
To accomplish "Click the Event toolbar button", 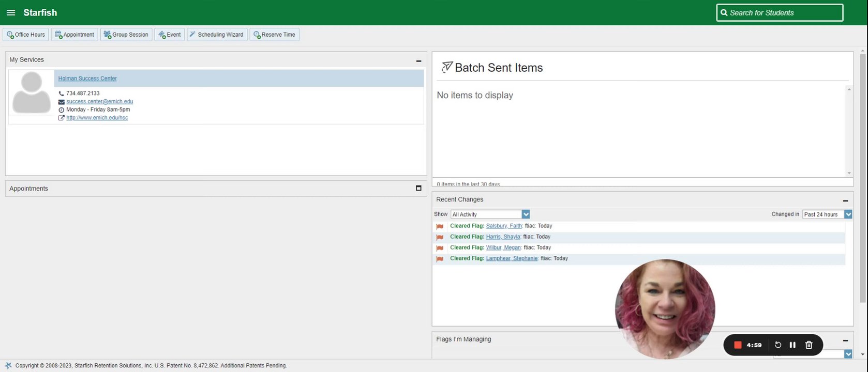I will tap(170, 35).
